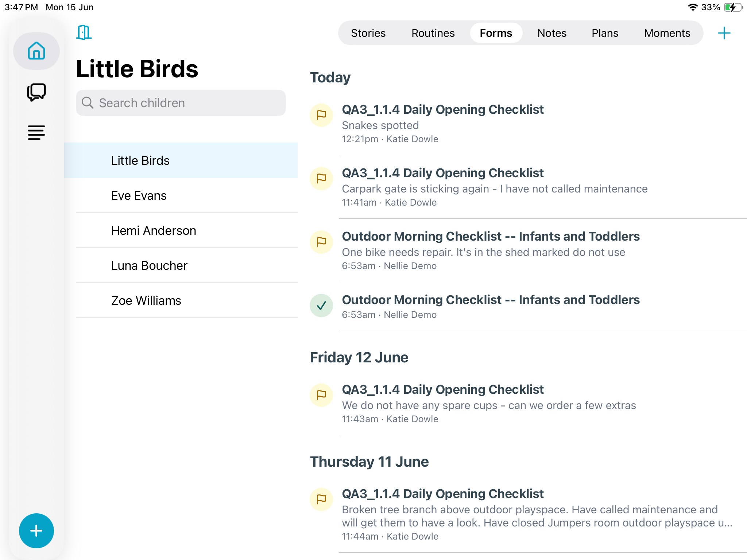Switch to the Routines tab
Screen dimensions: 747x560
433,33
